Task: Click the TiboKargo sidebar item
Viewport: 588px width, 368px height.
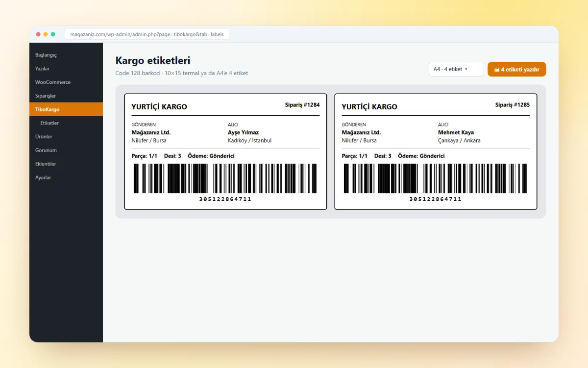Action: [x=66, y=109]
